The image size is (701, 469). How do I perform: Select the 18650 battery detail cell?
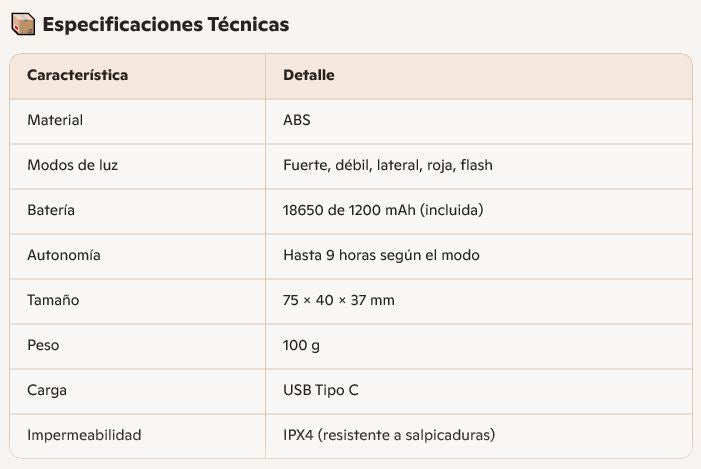tap(383, 210)
